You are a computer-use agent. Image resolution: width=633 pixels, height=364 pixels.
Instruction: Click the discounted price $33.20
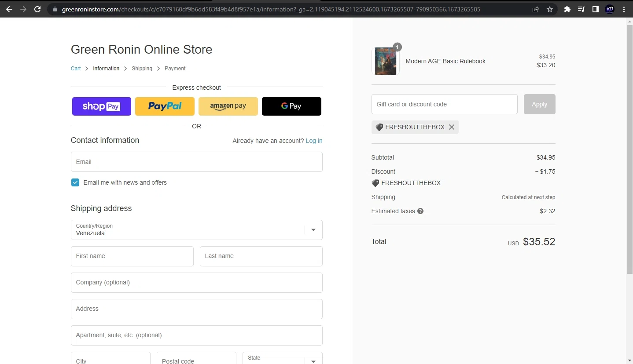(546, 65)
